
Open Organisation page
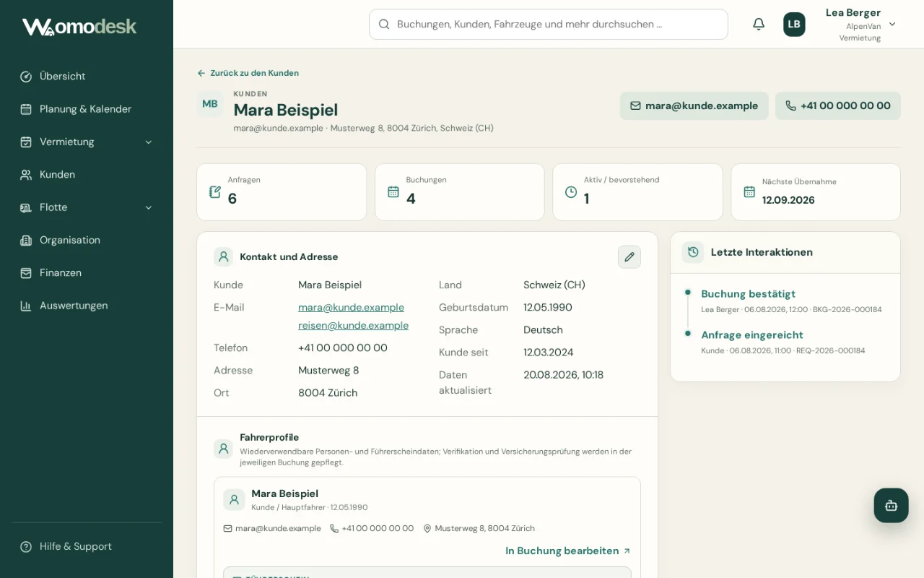(x=87, y=240)
